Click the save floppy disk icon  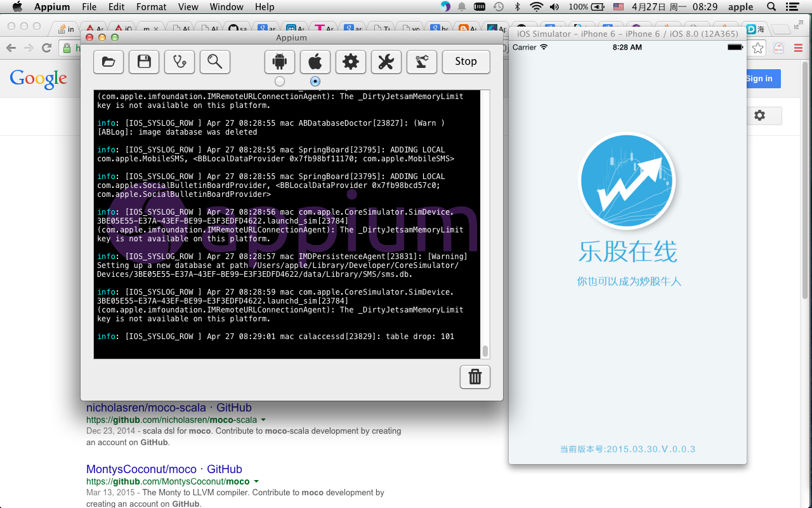(x=144, y=62)
